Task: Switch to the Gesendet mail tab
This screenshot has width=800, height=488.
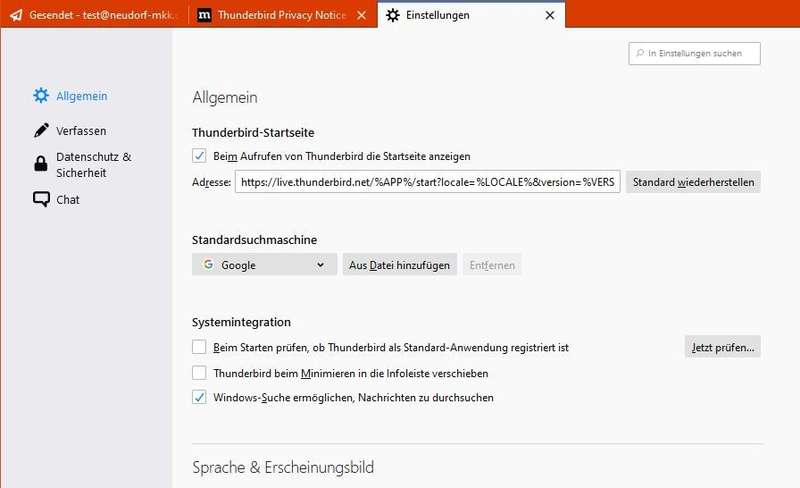Action: point(95,16)
